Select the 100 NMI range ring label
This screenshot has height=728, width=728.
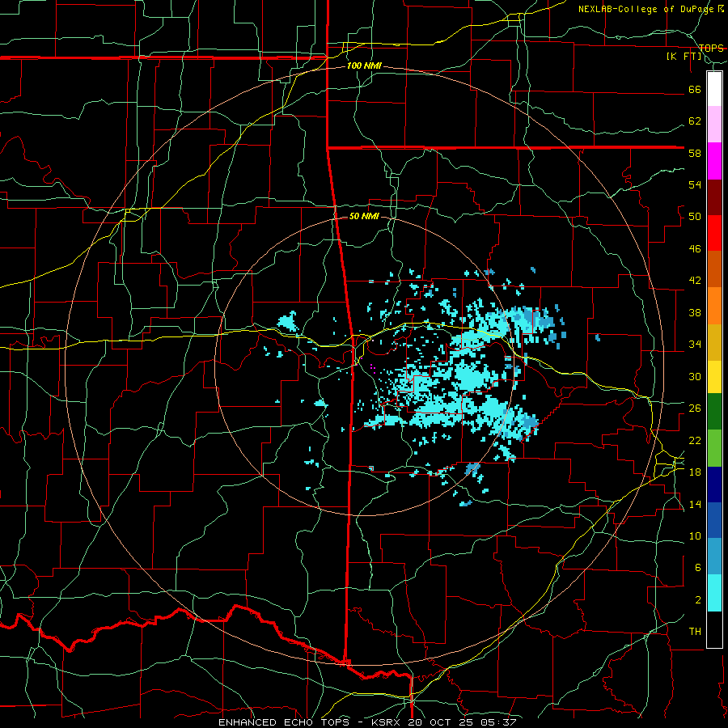(x=364, y=66)
